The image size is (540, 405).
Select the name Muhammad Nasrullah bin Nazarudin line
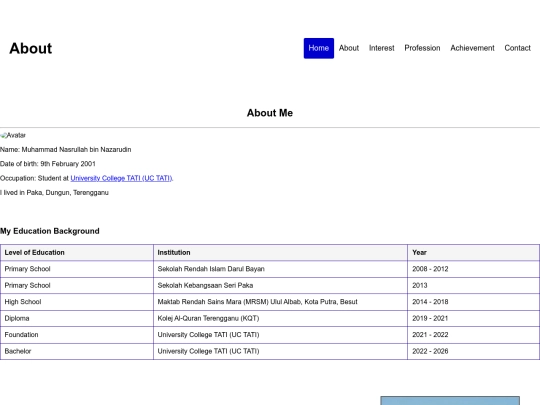(65, 149)
